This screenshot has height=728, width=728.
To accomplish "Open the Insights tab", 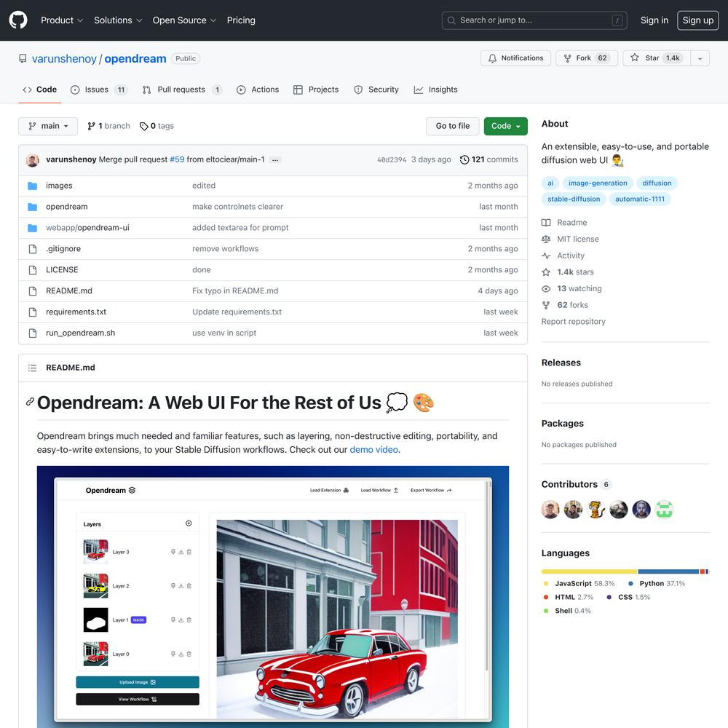I will pos(435,90).
